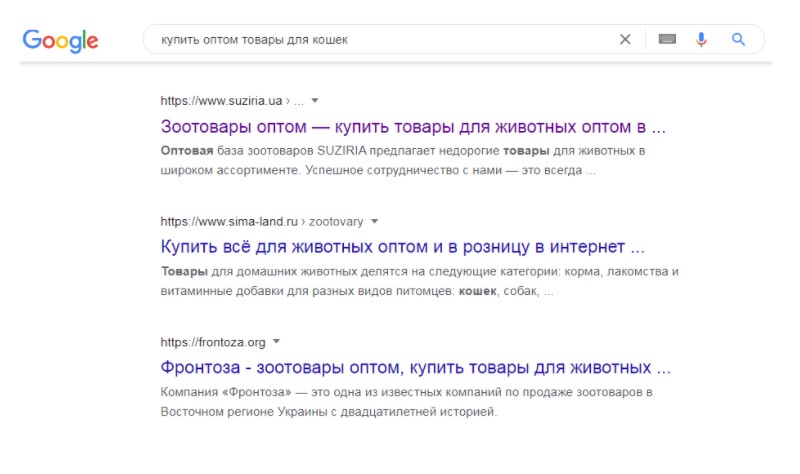The height and width of the screenshot is (474, 800).
Task: Open dropdown arrow beside sima-land.ru zootovary
Action: tap(374, 221)
